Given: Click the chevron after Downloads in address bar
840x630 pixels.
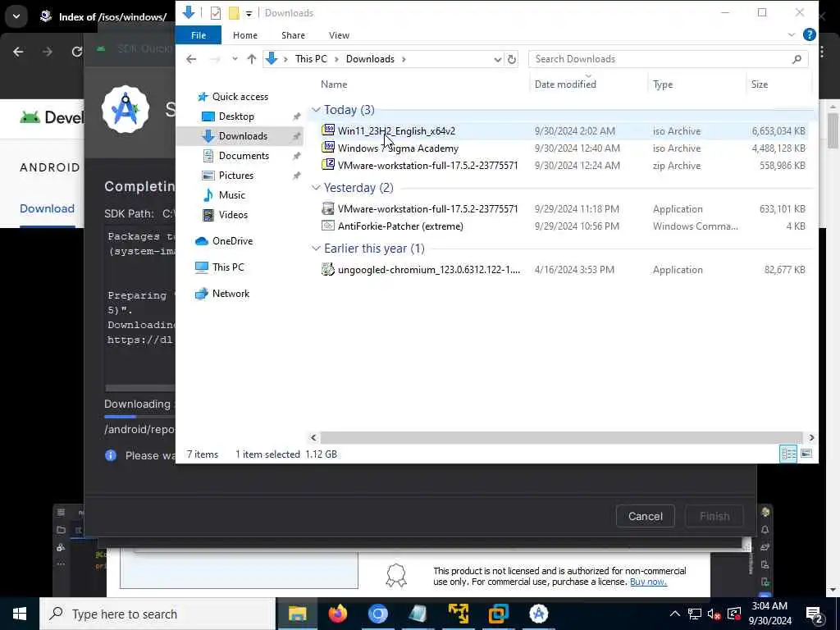Looking at the screenshot, I should (x=404, y=59).
